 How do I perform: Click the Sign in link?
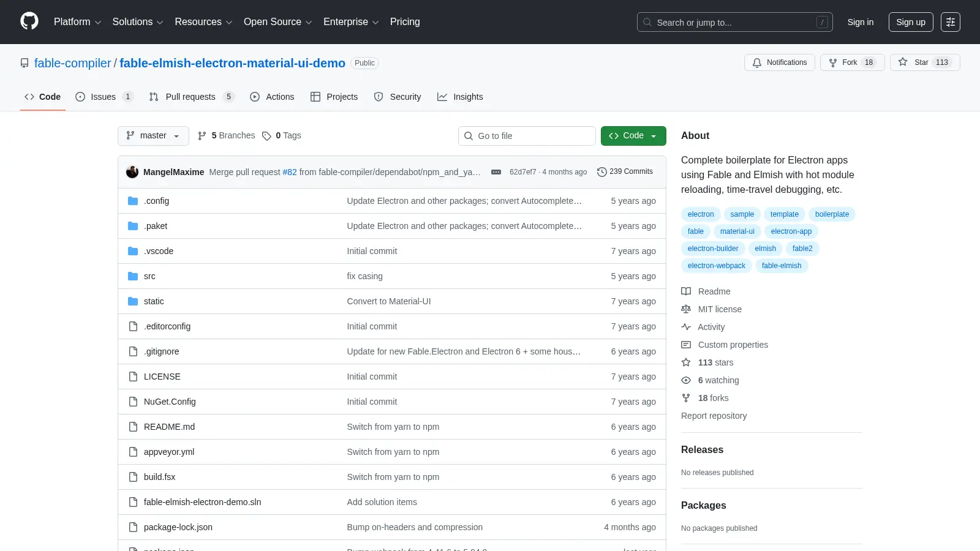[861, 22]
